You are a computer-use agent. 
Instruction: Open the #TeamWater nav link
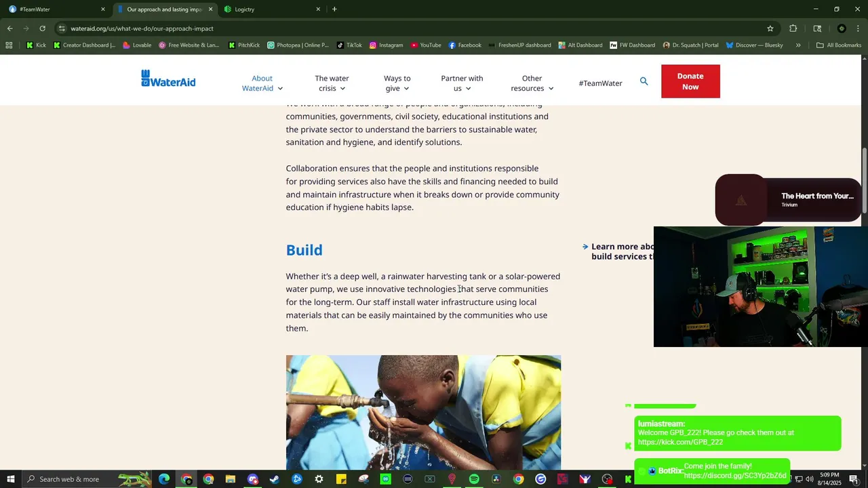click(600, 83)
